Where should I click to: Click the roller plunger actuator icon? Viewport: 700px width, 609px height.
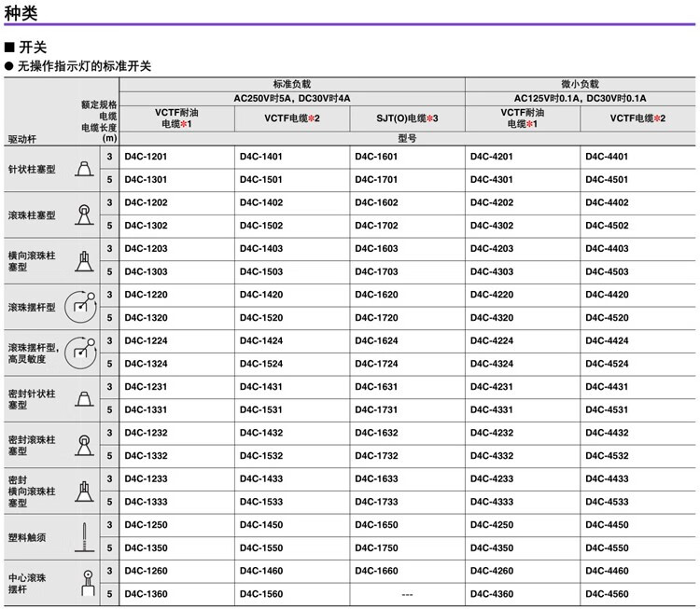click(84, 215)
